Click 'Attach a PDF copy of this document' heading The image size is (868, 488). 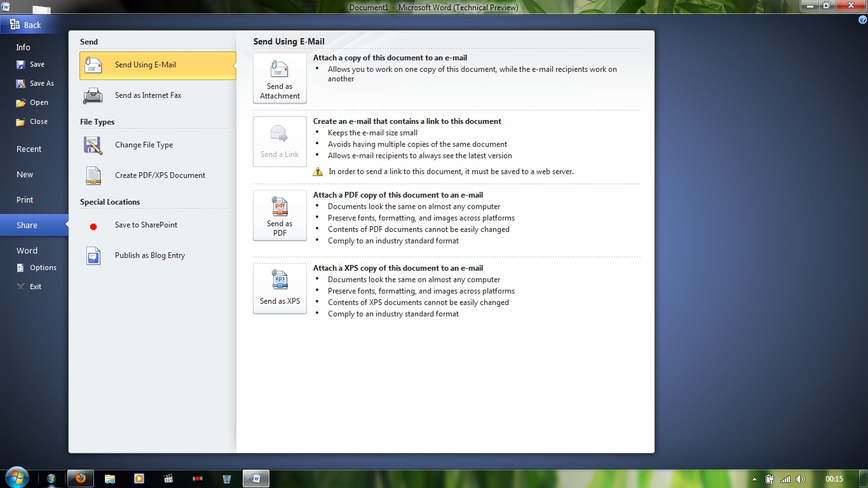click(x=398, y=195)
